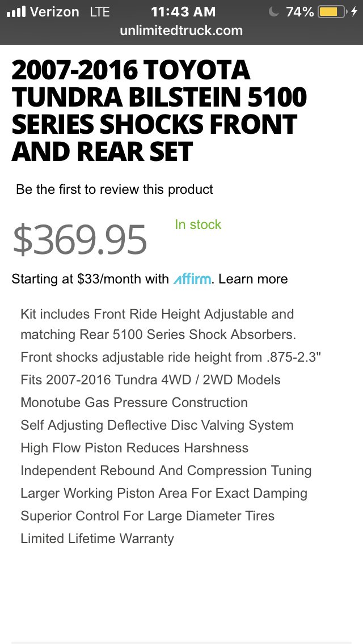Click Learn more about Affirm financing
This screenshot has width=363, height=644.
tap(253, 279)
